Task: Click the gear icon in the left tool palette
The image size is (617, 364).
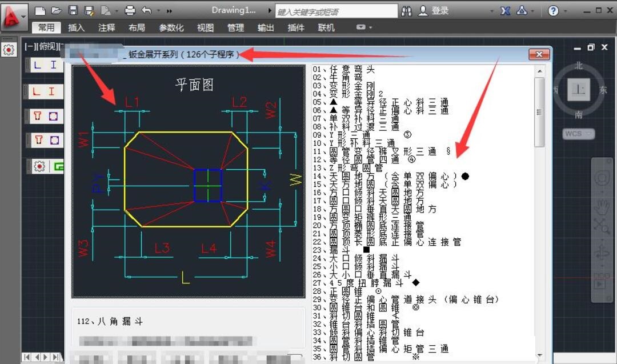Action: click(x=39, y=166)
